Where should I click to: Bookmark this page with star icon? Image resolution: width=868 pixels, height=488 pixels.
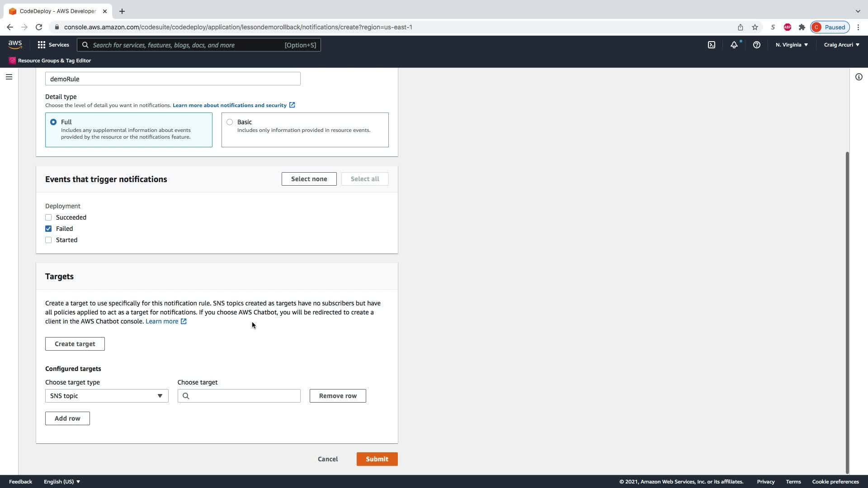coord(755,27)
